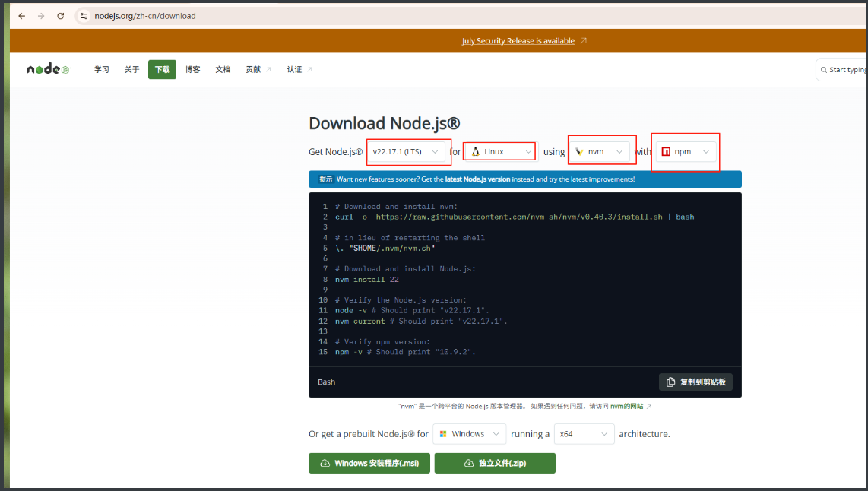Click the Windows logo icon in dropdown

[443, 434]
